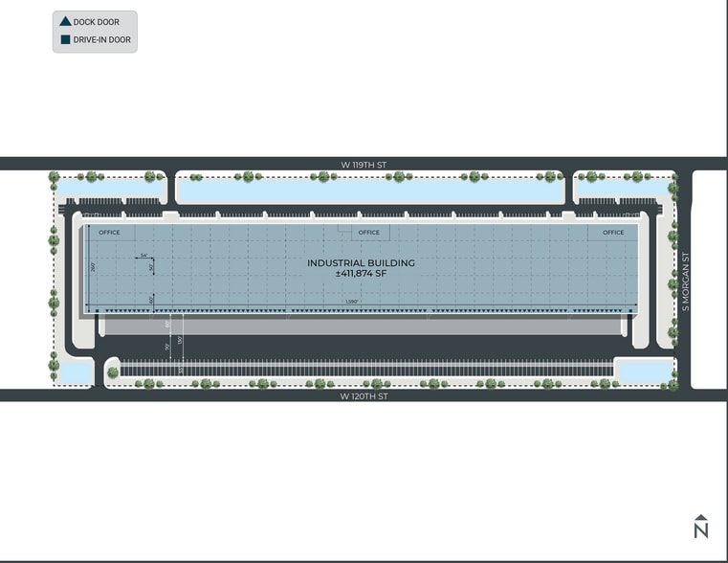Screen dimensions: 728x563
Task: Select the right OFFICE area label
Action: pyautogui.click(x=613, y=233)
